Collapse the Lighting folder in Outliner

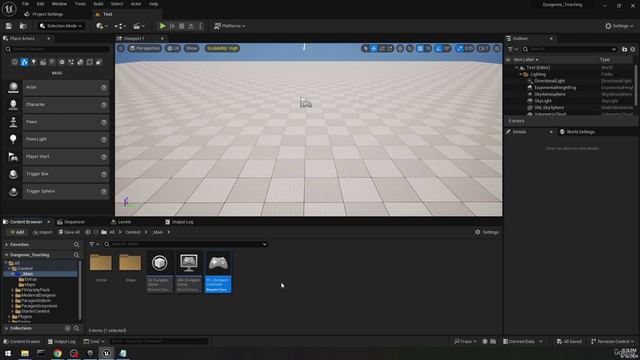pos(520,74)
